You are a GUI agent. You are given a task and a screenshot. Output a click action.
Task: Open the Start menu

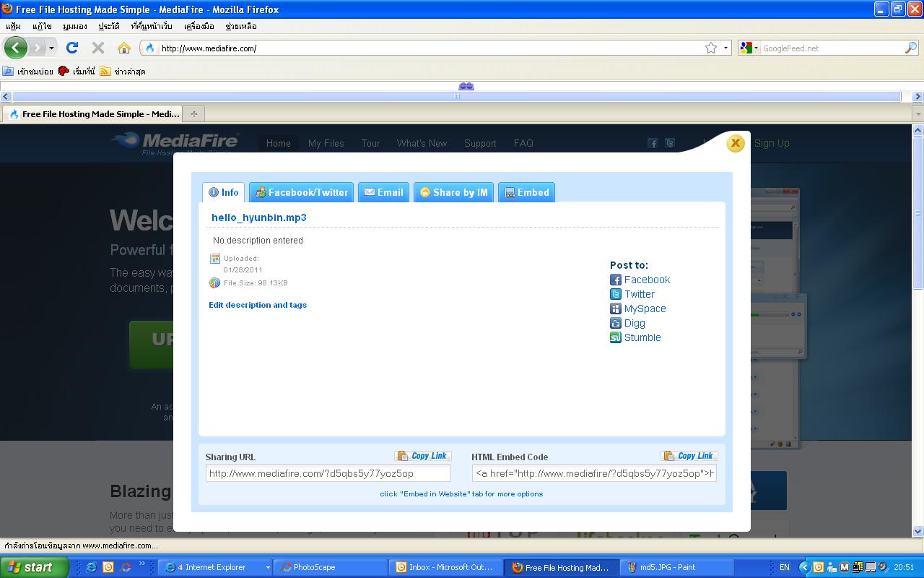[34, 567]
